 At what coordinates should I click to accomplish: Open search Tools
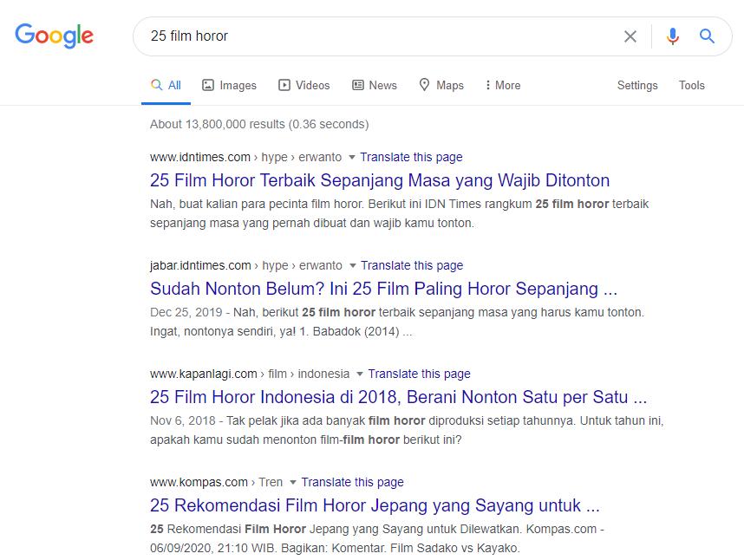pyautogui.click(x=691, y=85)
